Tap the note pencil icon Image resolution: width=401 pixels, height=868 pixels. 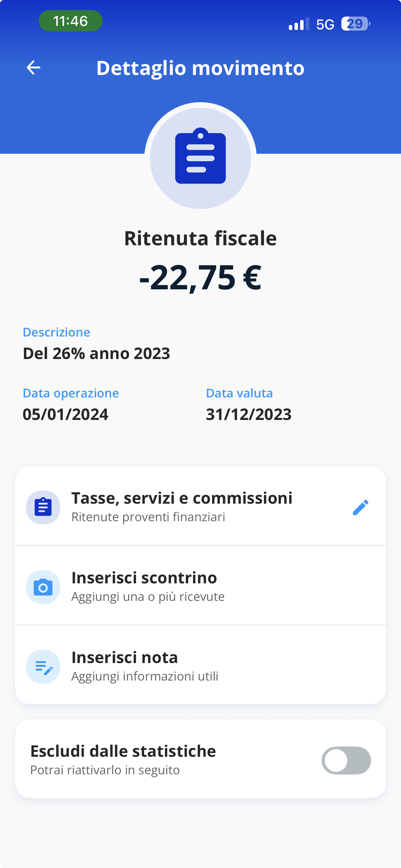43,667
